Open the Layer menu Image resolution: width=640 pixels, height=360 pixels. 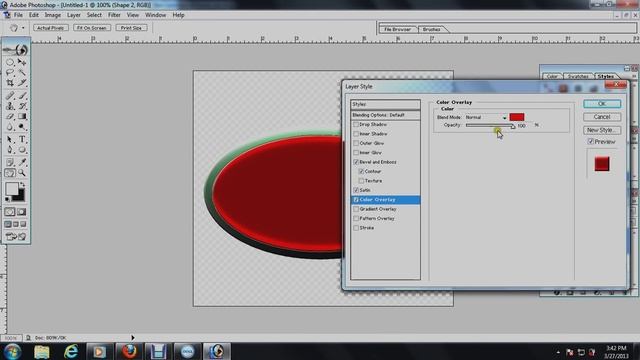(74, 15)
